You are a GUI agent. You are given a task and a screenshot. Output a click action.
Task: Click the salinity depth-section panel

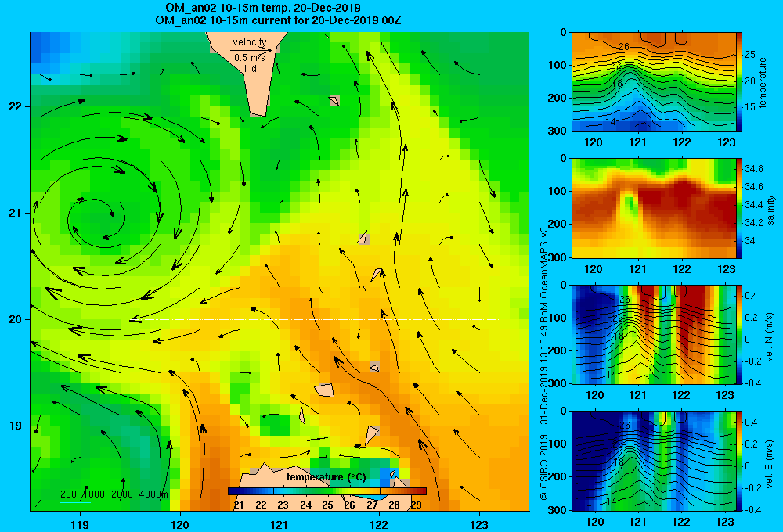click(653, 208)
